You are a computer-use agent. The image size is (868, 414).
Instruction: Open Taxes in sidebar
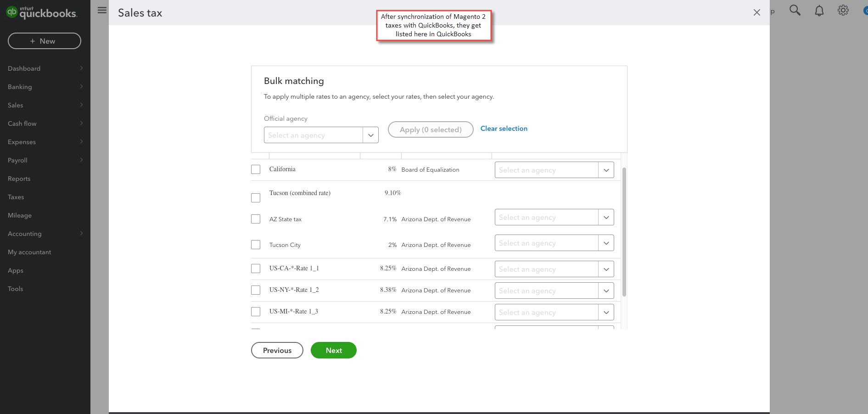16,197
